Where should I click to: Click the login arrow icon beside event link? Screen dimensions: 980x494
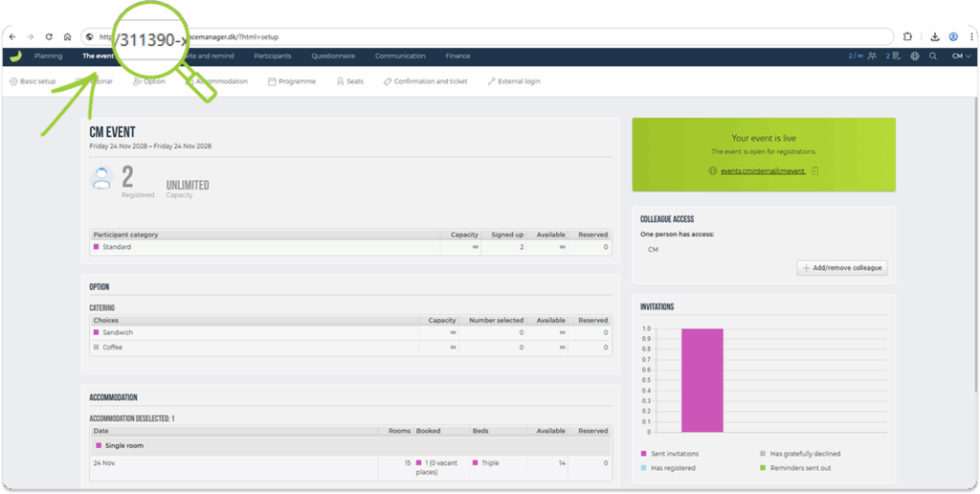pyautogui.click(x=814, y=170)
